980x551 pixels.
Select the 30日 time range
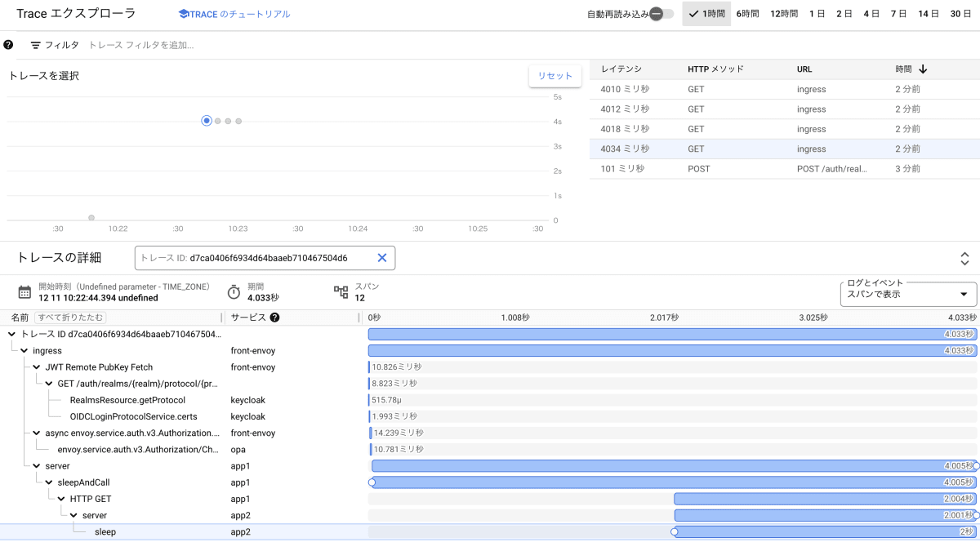pos(960,14)
